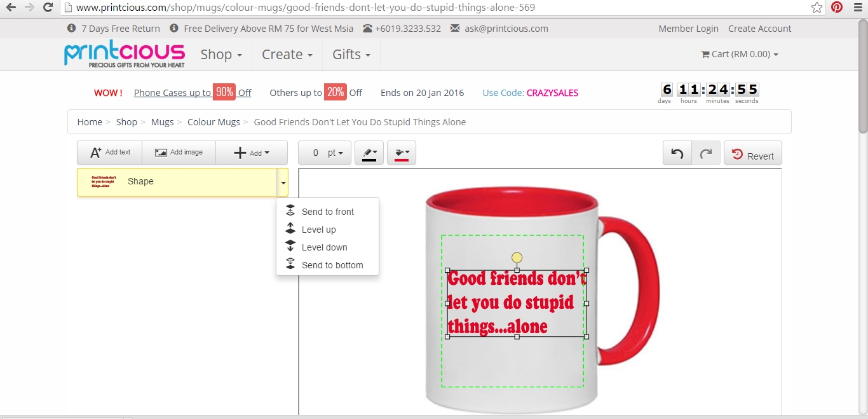Open the Create dropdown menu
Image resolution: width=868 pixels, height=419 pixels.
click(287, 54)
